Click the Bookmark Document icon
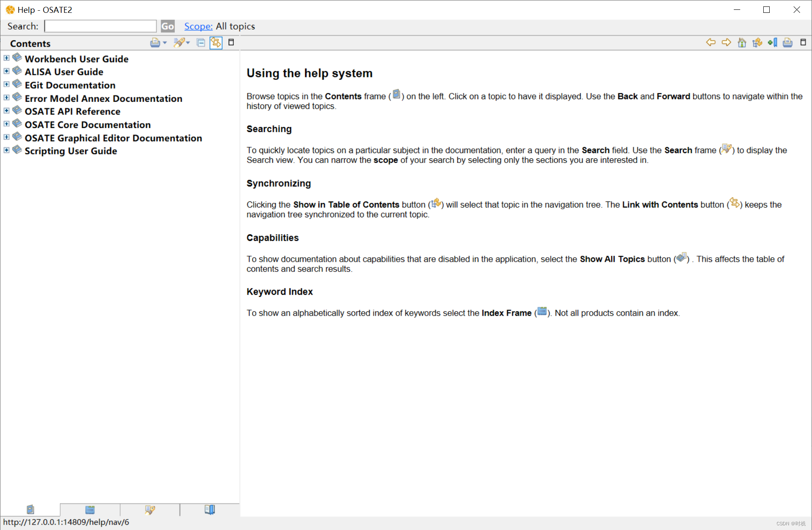This screenshot has width=812, height=530. (x=773, y=42)
